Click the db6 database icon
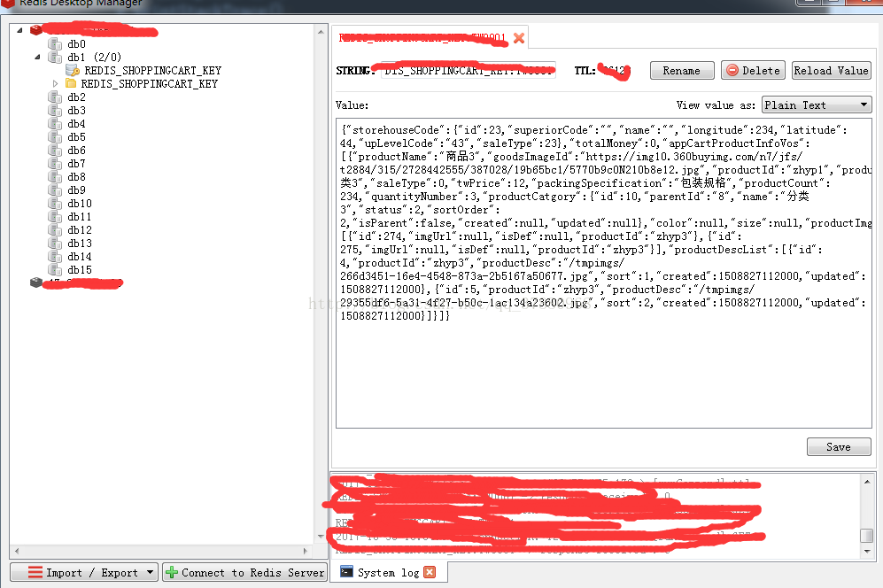The image size is (883, 588). [55, 151]
